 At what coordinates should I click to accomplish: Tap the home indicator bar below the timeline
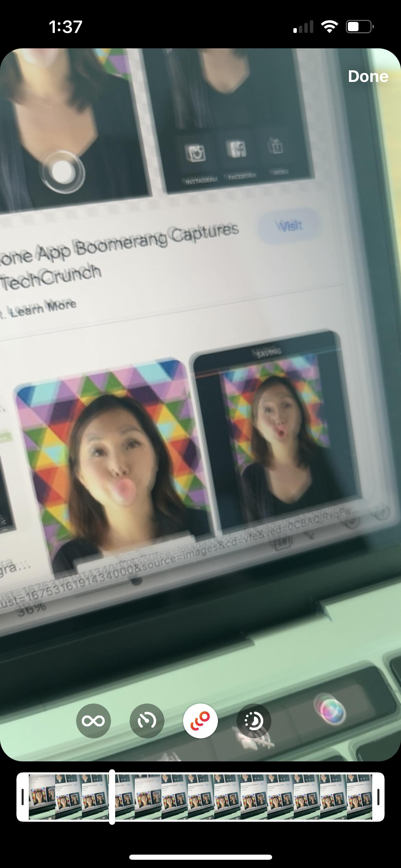coord(200,857)
